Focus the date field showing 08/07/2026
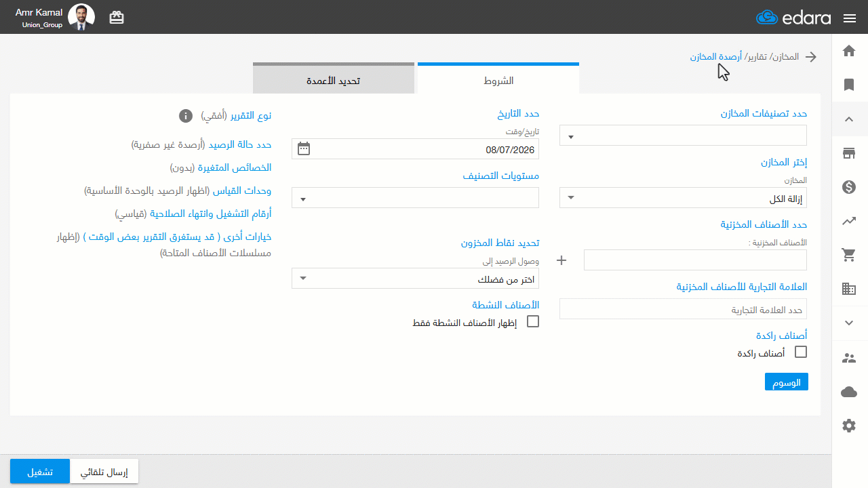 (x=415, y=149)
